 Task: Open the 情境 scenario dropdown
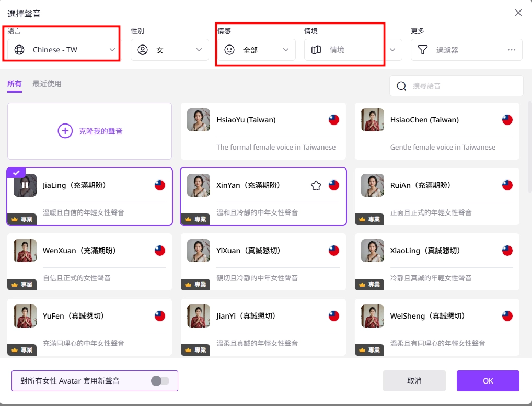(x=392, y=50)
